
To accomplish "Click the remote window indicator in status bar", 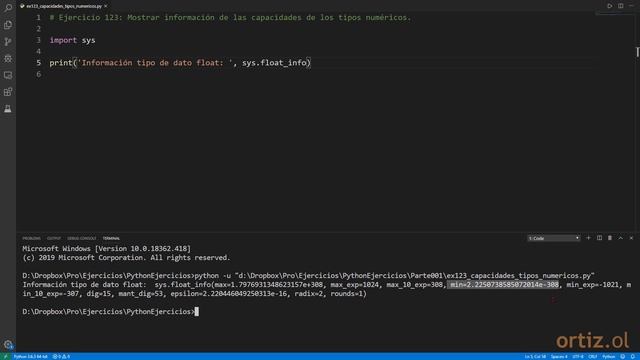I will pyautogui.click(x=5, y=357).
